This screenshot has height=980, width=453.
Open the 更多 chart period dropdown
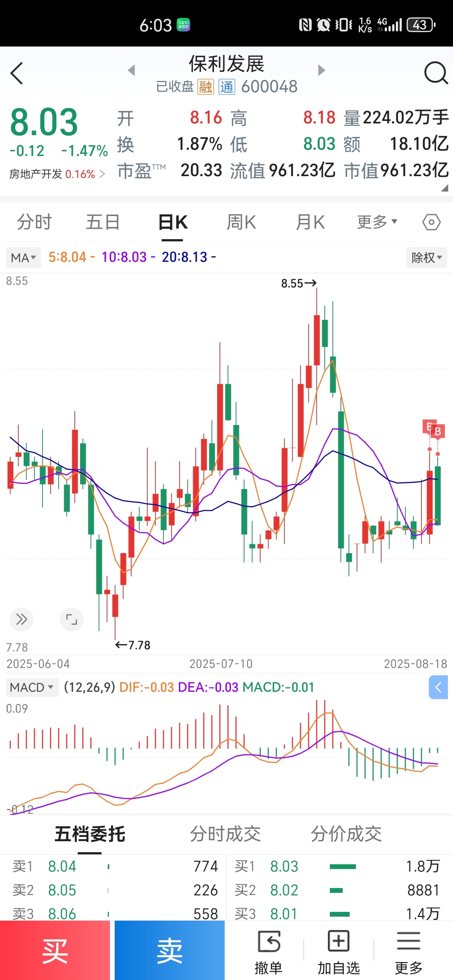coord(377,222)
